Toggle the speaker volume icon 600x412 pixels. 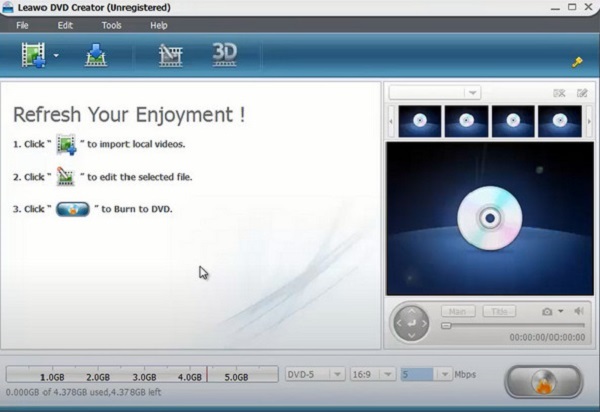pos(579,311)
